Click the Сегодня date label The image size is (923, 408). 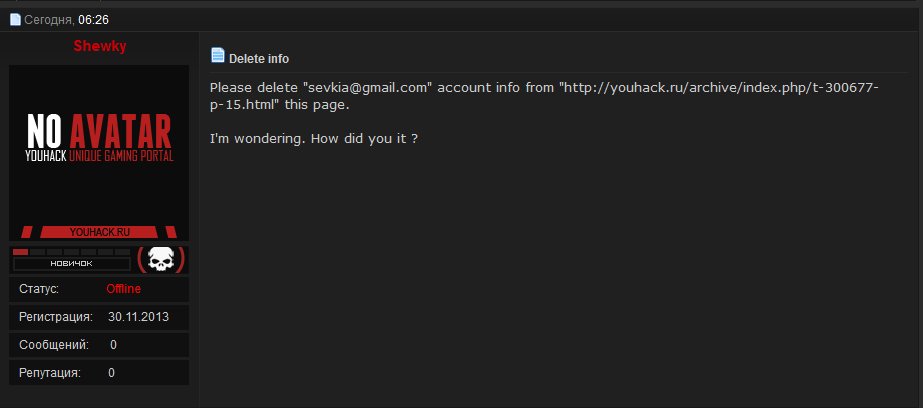(48, 19)
